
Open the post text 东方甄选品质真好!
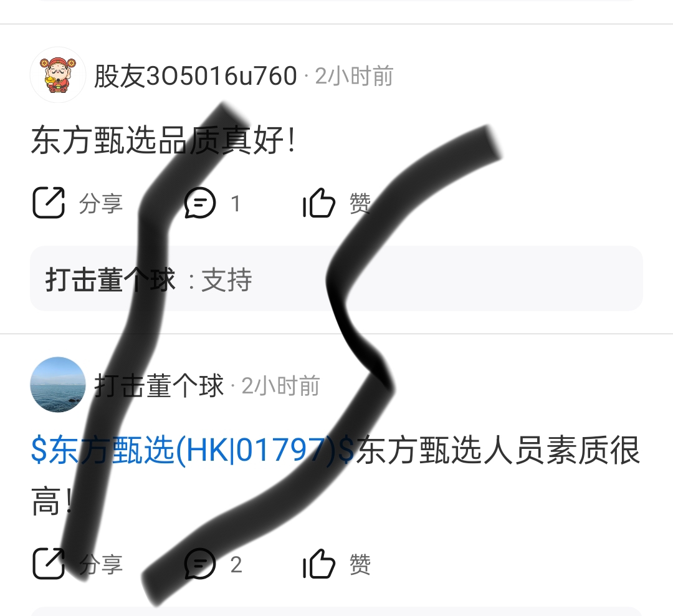click(x=163, y=140)
